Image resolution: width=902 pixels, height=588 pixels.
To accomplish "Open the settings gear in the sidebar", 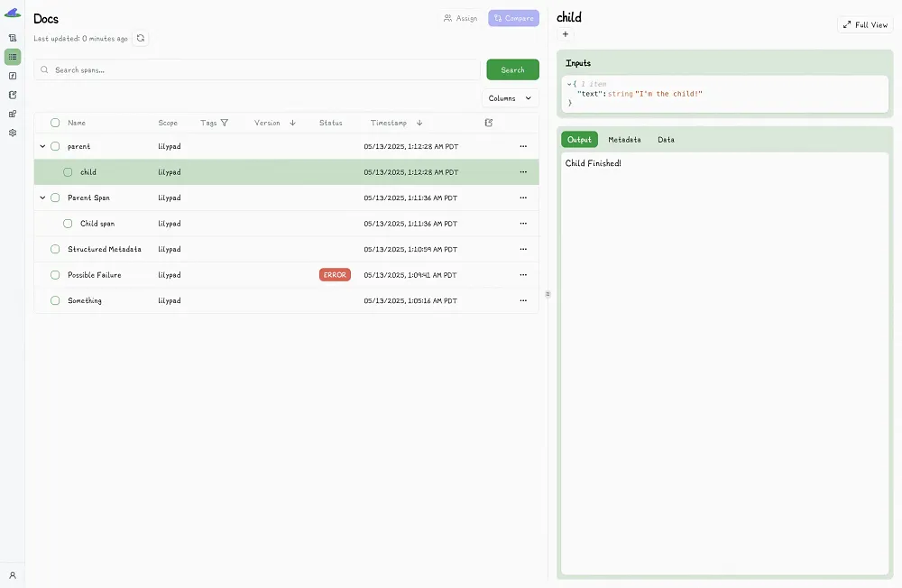I will click(x=13, y=133).
